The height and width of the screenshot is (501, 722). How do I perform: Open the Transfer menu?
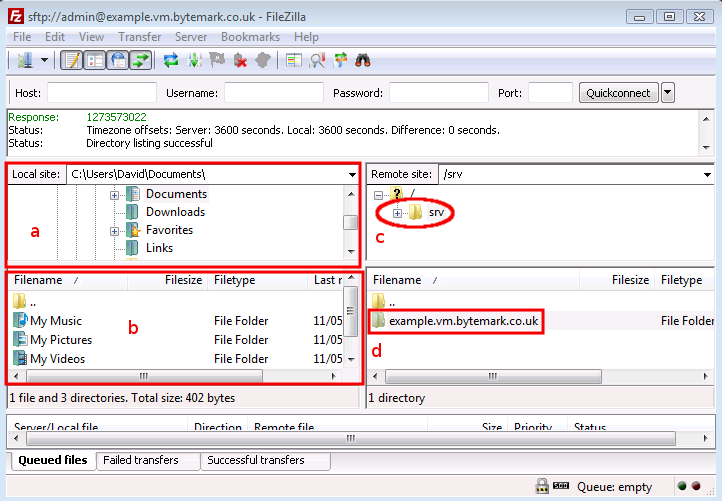(140, 37)
